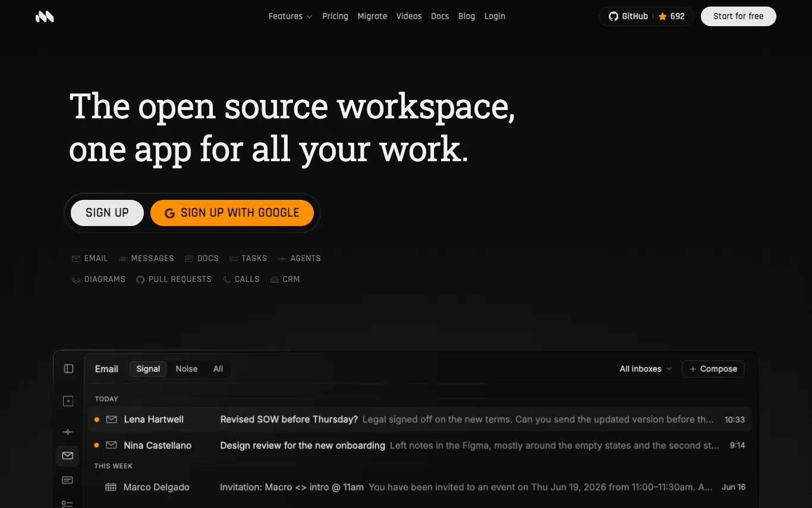Select the DIAGRAMS feature tag
The image size is (812, 508).
[99, 280]
